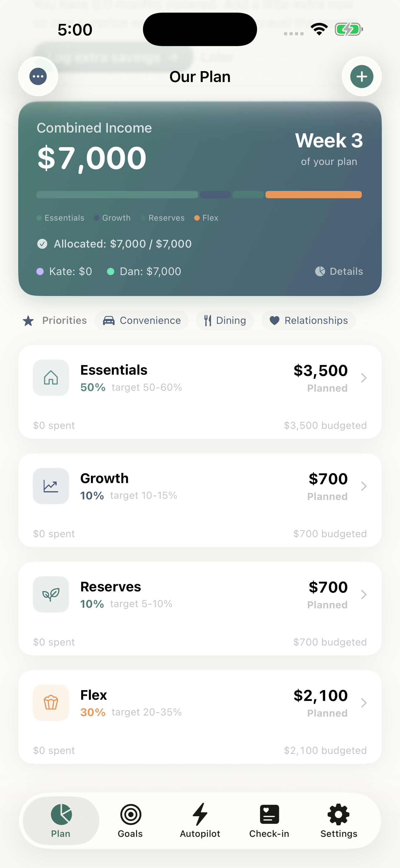Select the Autopilot lightning icon
The height and width of the screenshot is (868, 400).
[x=200, y=816]
